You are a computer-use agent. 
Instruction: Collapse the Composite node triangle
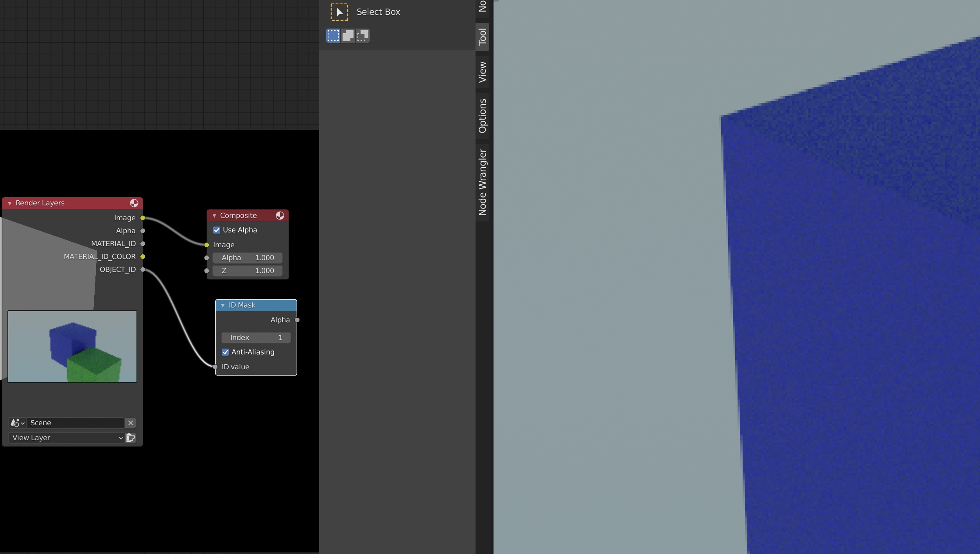(x=214, y=216)
